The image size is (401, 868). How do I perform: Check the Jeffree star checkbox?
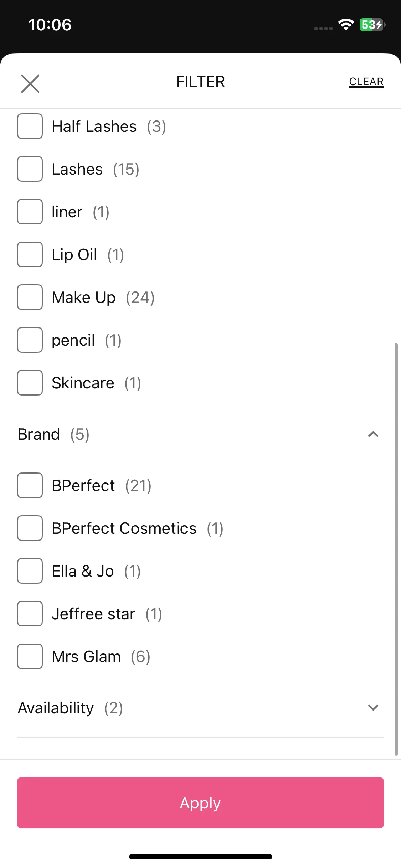click(30, 614)
